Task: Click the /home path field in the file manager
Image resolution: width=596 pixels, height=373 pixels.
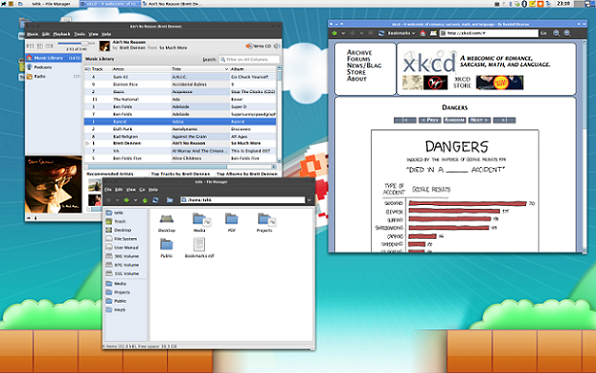Action: click(x=243, y=200)
